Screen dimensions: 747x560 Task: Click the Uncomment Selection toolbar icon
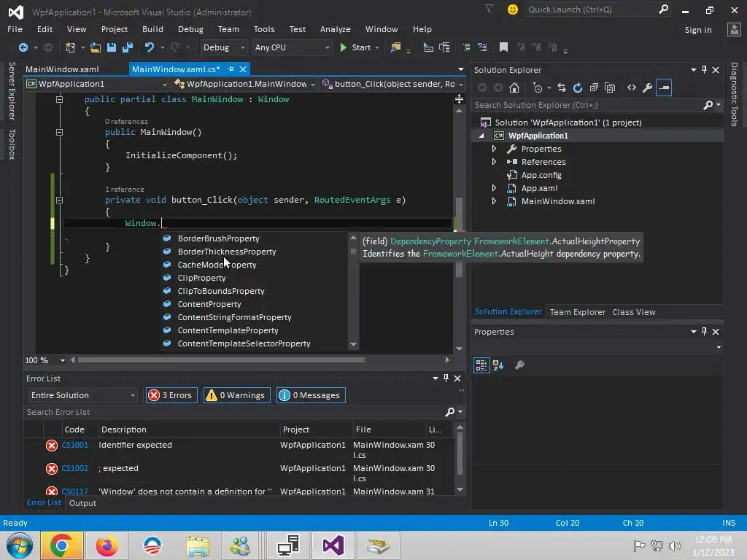482,47
